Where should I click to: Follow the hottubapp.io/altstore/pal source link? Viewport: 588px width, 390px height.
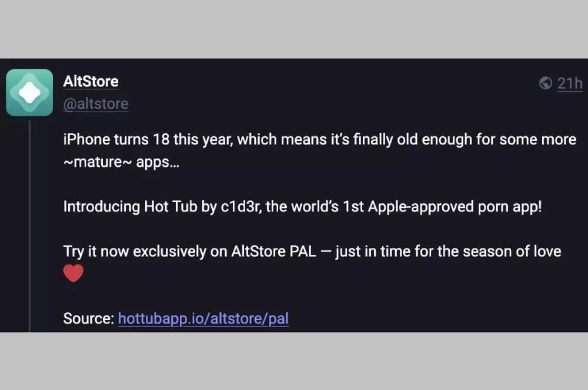point(203,318)
